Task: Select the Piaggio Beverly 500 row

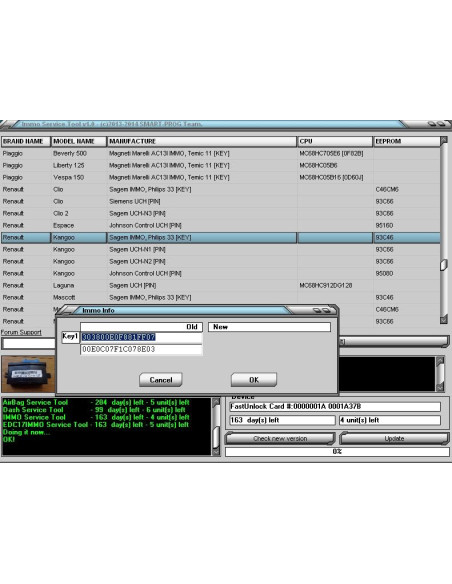Action: pyautogui.click(x=220, y=153)
